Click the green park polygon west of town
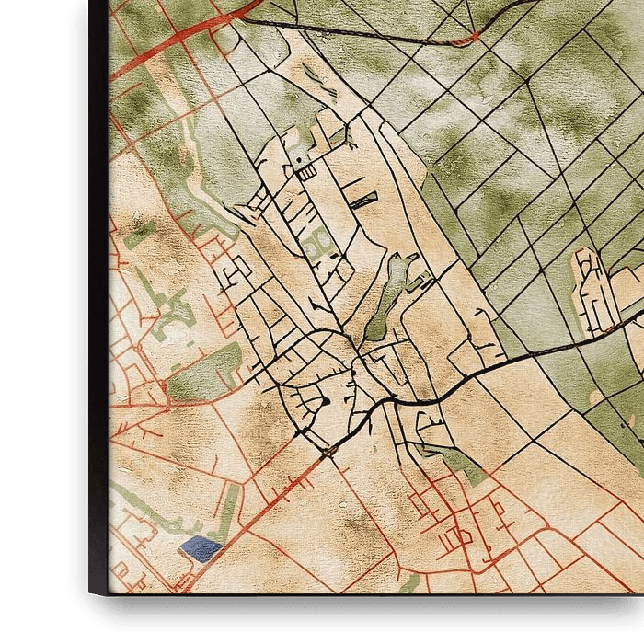Image resolution: width=644 pixels, height=644 pixels. (x=202, y=371)
